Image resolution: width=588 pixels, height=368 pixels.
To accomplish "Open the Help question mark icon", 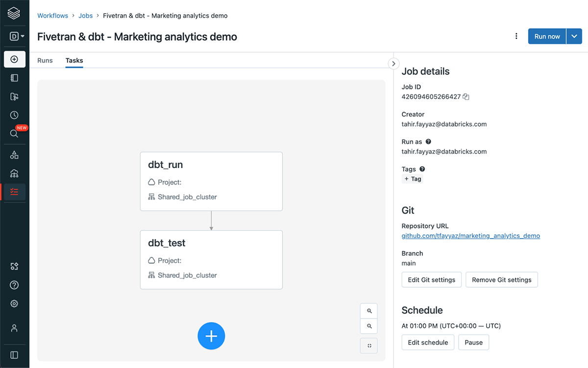I will point(14,285).
